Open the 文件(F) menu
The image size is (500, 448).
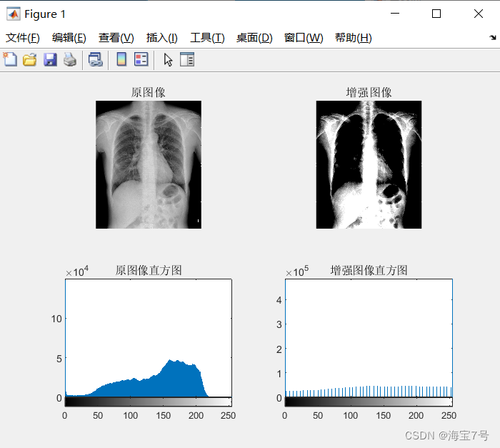click(23, 38)
